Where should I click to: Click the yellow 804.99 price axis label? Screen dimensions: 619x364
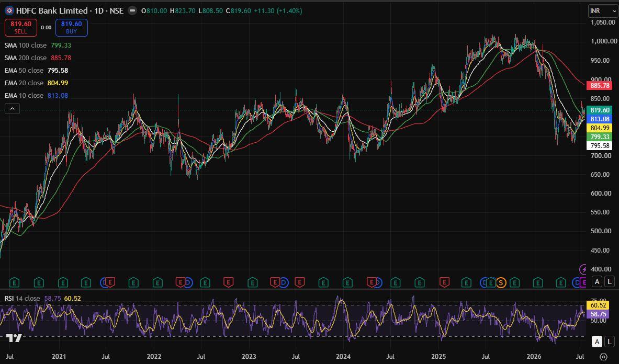(600, 128)
